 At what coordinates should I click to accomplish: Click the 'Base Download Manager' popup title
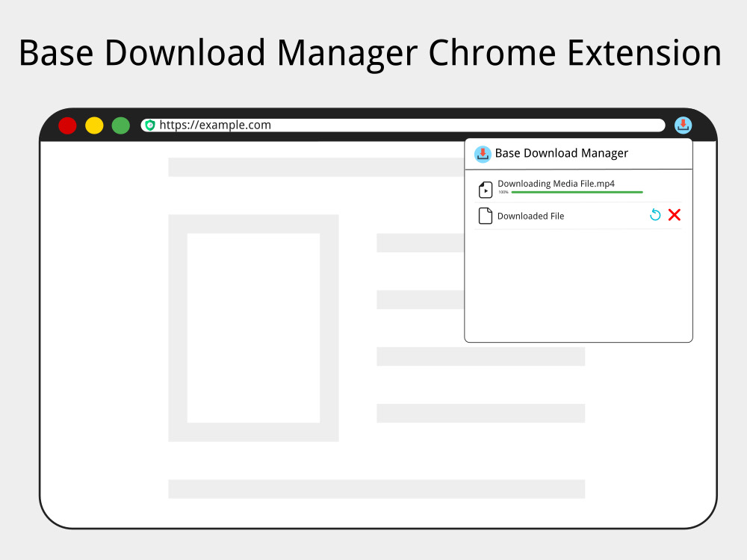561,153
